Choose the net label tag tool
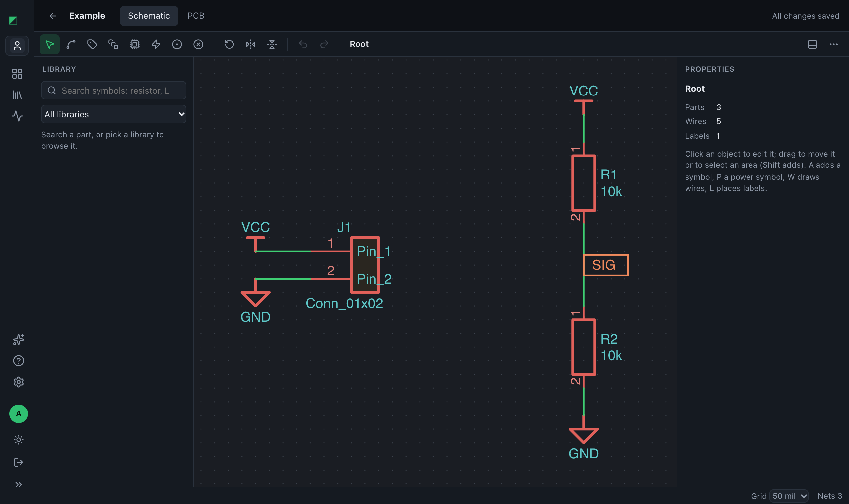The image size is (849, 504). (92, 44)
